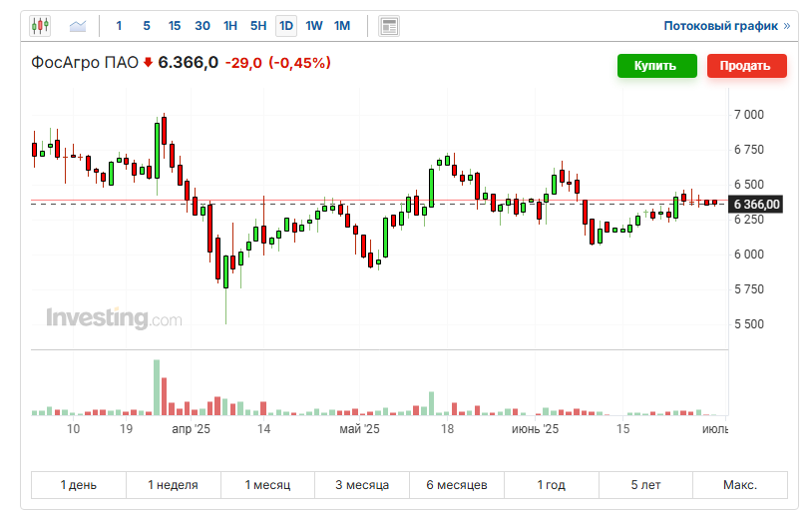
Task: Click the (-0,45%) percent change
Action: click(x=299, y=63)
